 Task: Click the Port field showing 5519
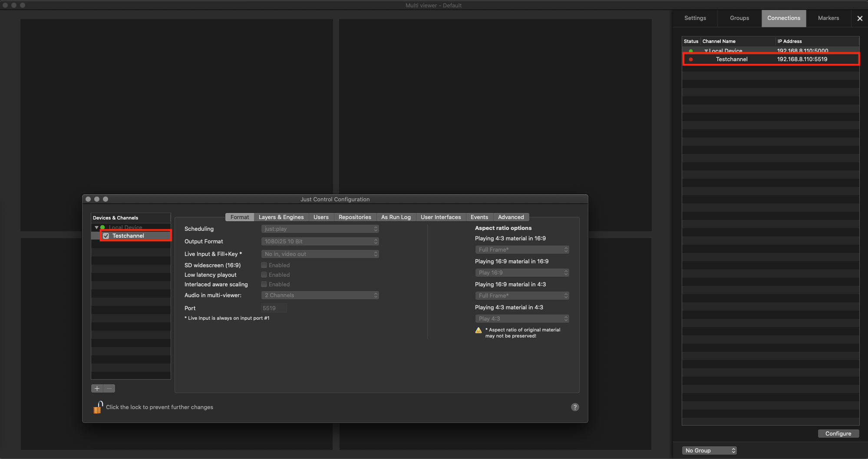274,308
